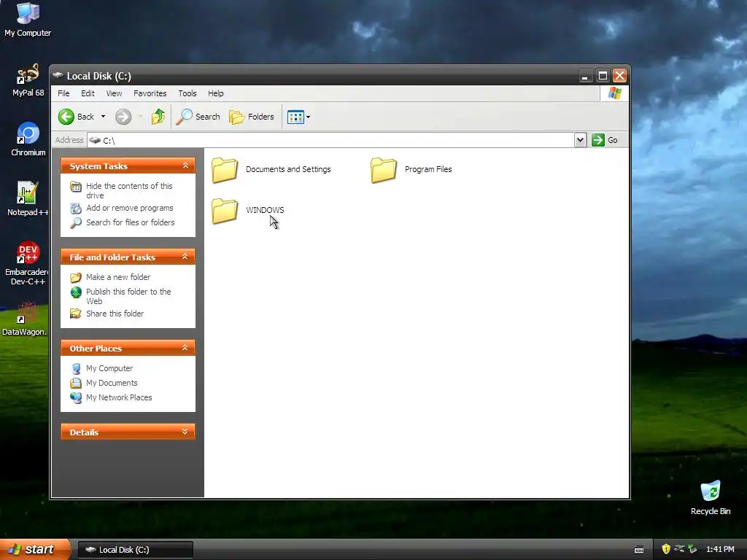Close the Local Disk (C:) window
This screenshot has height=560, width=747.
(x=619, y=76)
